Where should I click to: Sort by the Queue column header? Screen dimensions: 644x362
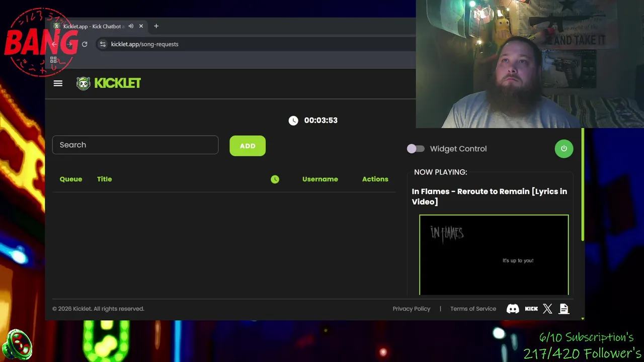click(x=71, y=179)
